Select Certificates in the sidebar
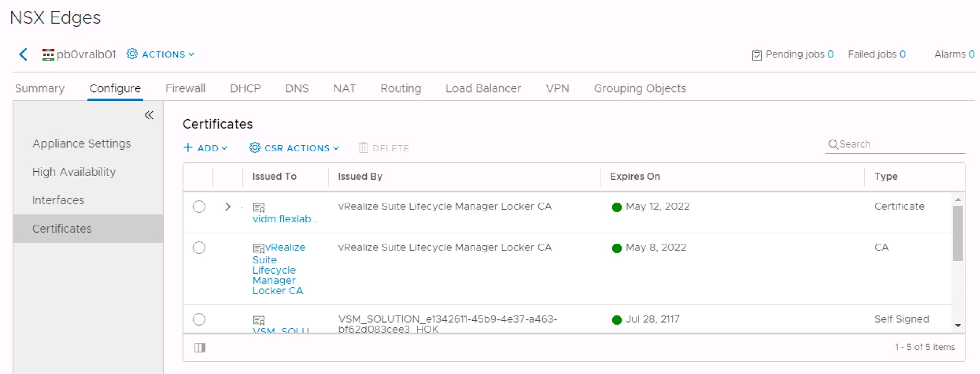Viewport: 980px width, 374px height. [x=88, y=228]
